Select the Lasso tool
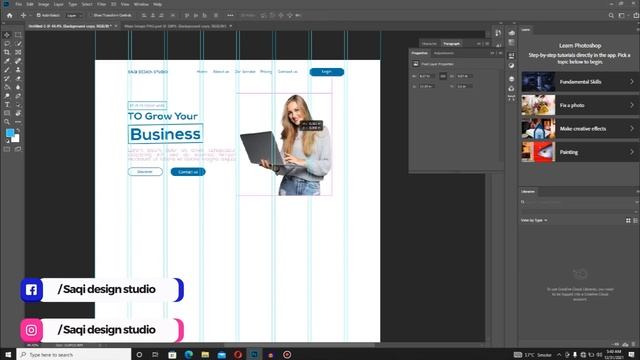 [7, 44]
